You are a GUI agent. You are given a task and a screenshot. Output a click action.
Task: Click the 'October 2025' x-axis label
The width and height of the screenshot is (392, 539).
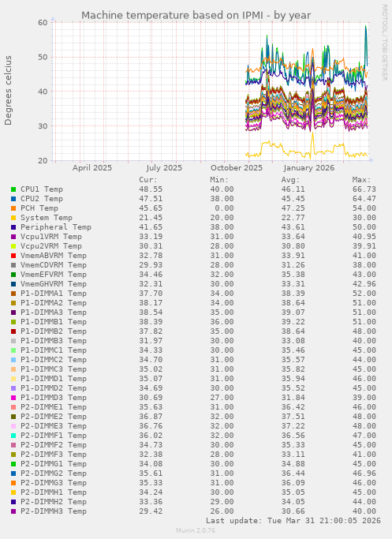pyautogui.click(x=237, y=168)
